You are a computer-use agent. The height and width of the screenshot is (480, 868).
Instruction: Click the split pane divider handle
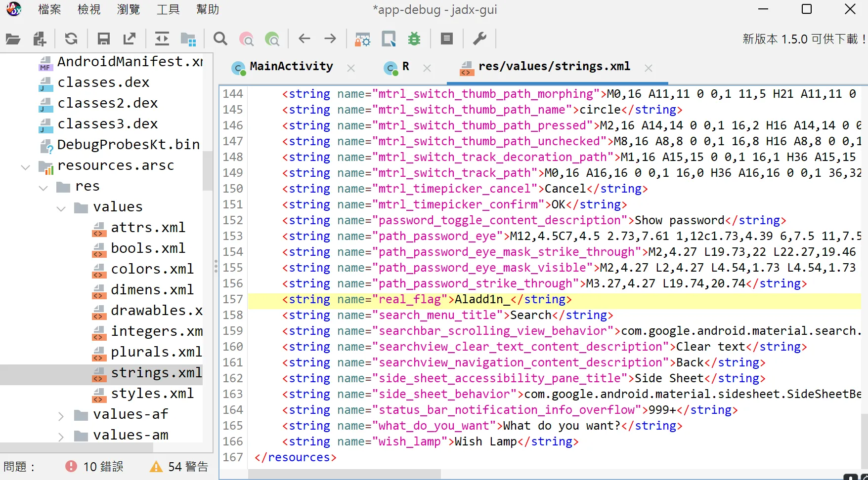click(216, 267)
